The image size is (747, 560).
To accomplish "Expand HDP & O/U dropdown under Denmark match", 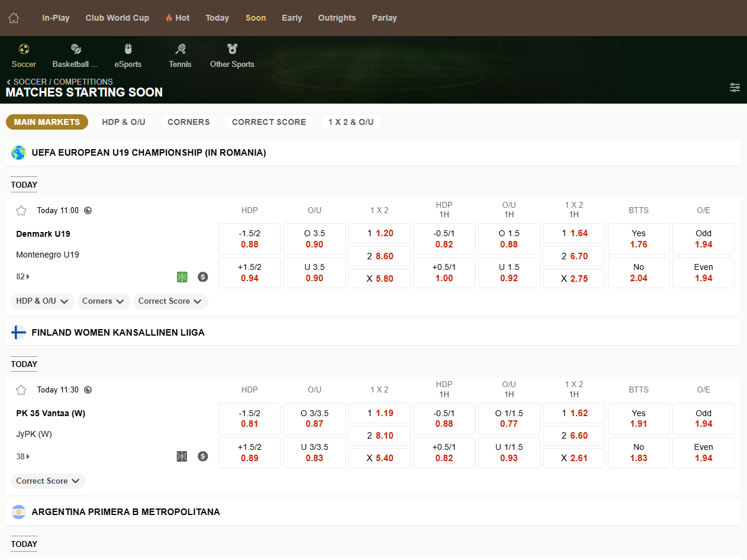I will pyautogui.click(x=43, y=301).
